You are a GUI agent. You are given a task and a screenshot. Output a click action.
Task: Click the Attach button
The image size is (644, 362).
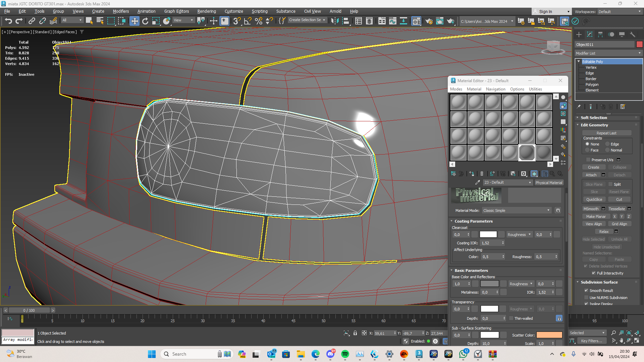[591, 175]
